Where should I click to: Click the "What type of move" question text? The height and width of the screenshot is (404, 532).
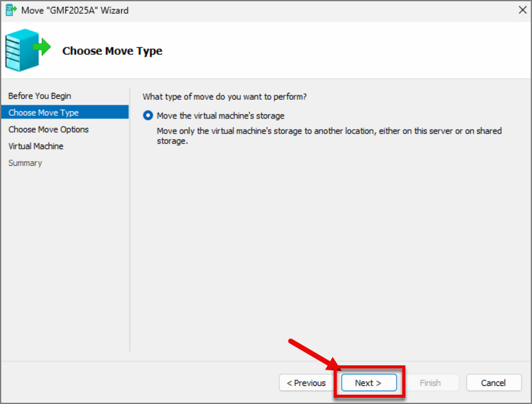point(225,97)
